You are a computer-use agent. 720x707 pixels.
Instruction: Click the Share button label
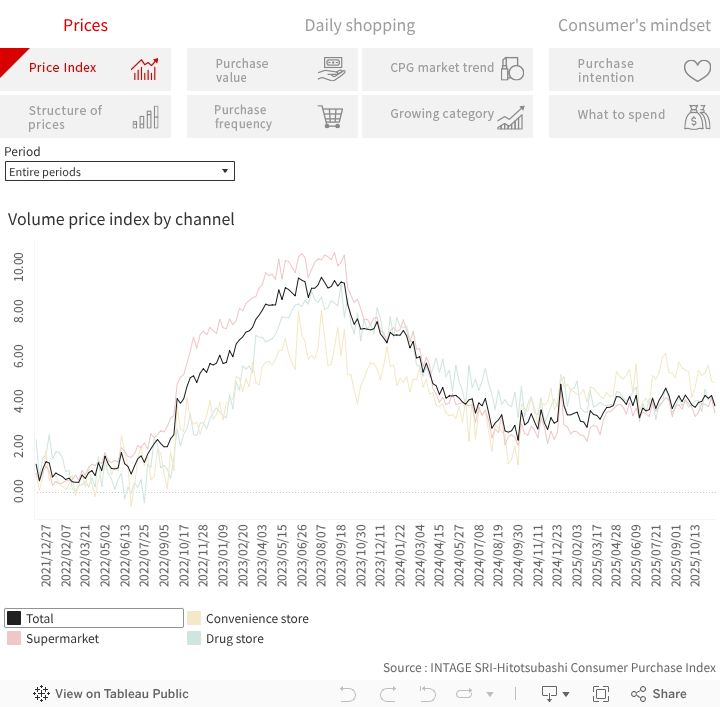pyautogui.click(x=669, y=694)
